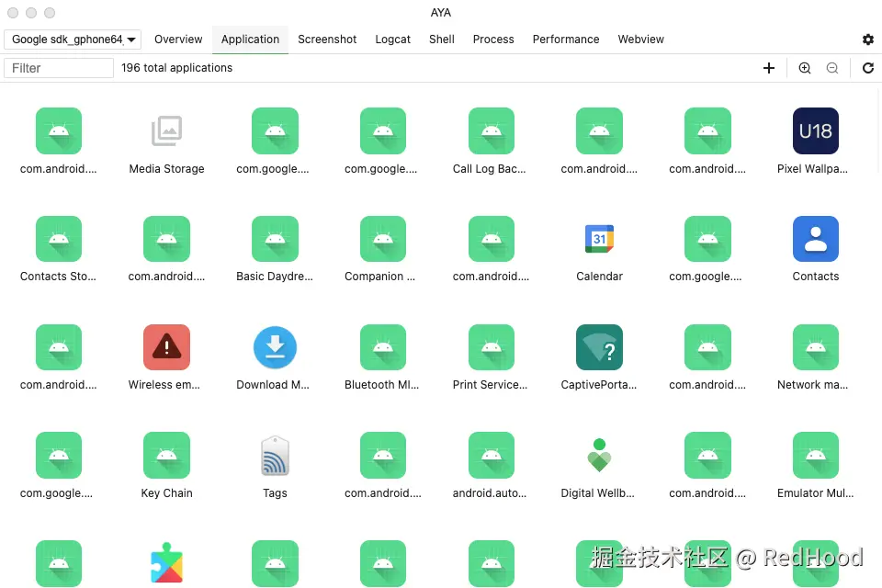Select the Bluetooth MIDI app icon
This screenshot has width=882, height=588.
pyautogui.click(x=382, y=347)
